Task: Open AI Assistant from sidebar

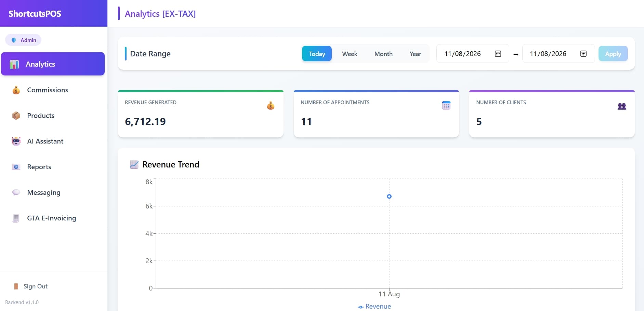Action: pos(53,141)
